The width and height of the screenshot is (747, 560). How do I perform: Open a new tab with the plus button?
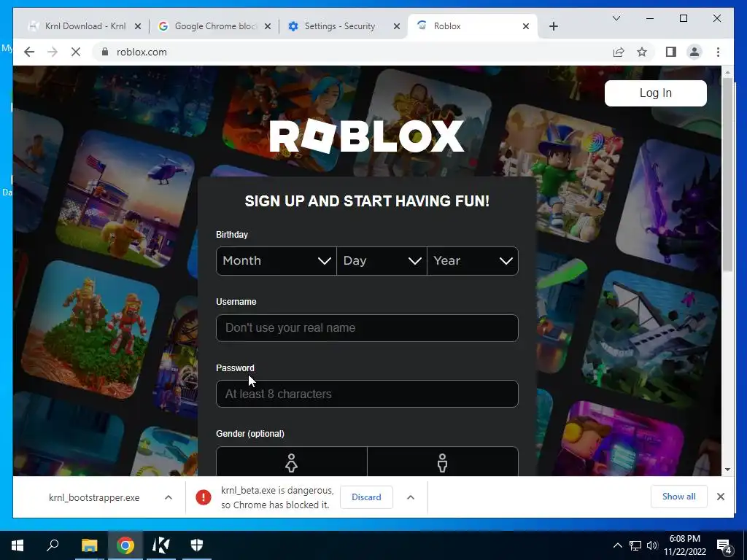click(553, 26)
